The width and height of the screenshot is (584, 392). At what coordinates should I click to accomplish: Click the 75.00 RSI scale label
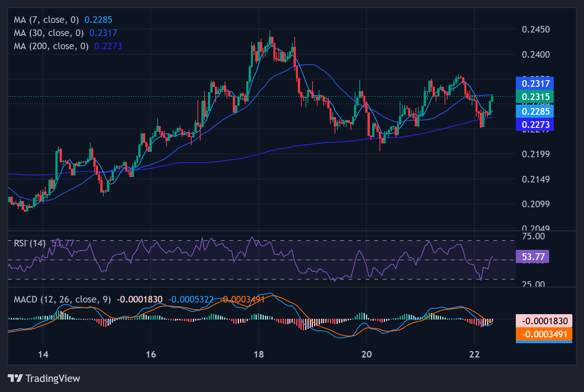(x=533, y=236)
